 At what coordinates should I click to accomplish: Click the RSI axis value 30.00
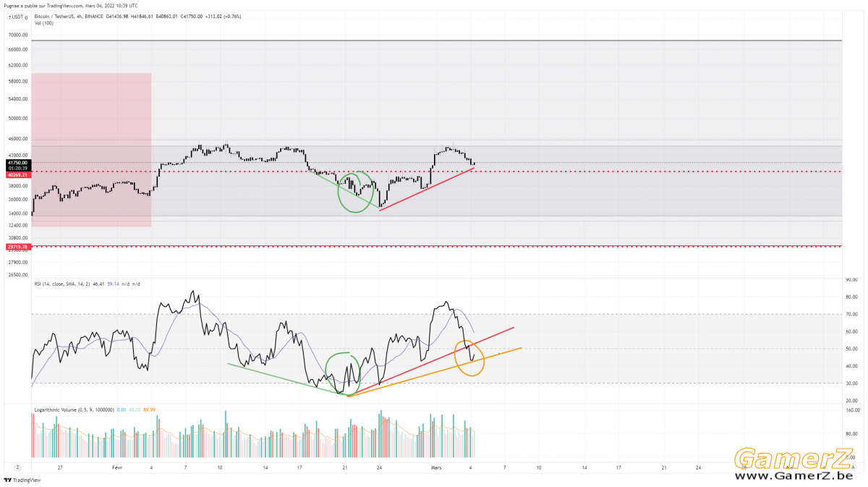[851, 384]
